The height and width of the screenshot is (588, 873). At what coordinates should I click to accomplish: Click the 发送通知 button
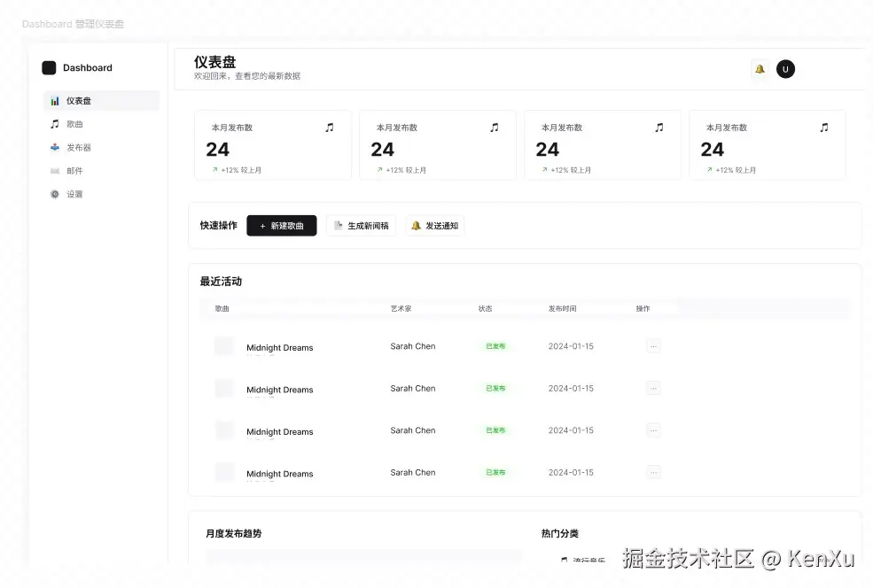[x=435, y=225]
